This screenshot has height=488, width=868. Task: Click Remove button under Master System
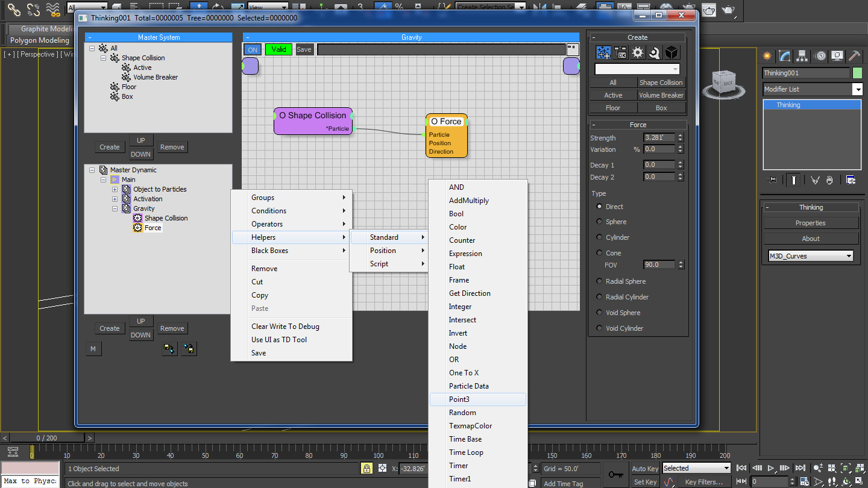172,147
